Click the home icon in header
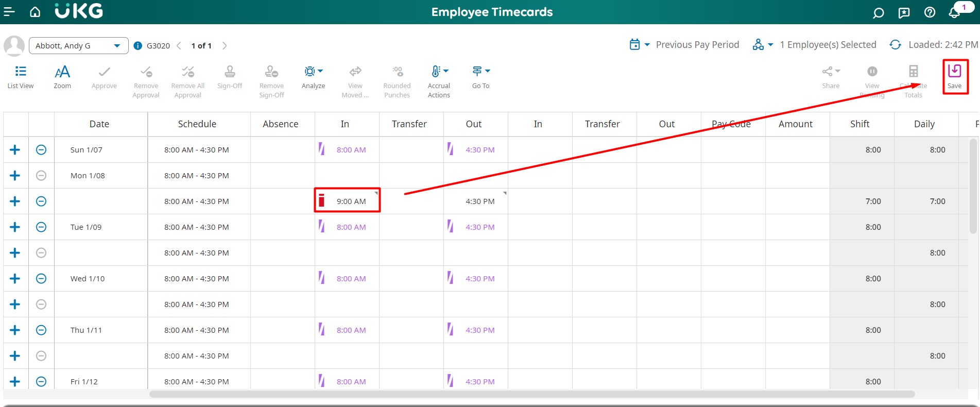980x407 pixels. click(35, 12)
